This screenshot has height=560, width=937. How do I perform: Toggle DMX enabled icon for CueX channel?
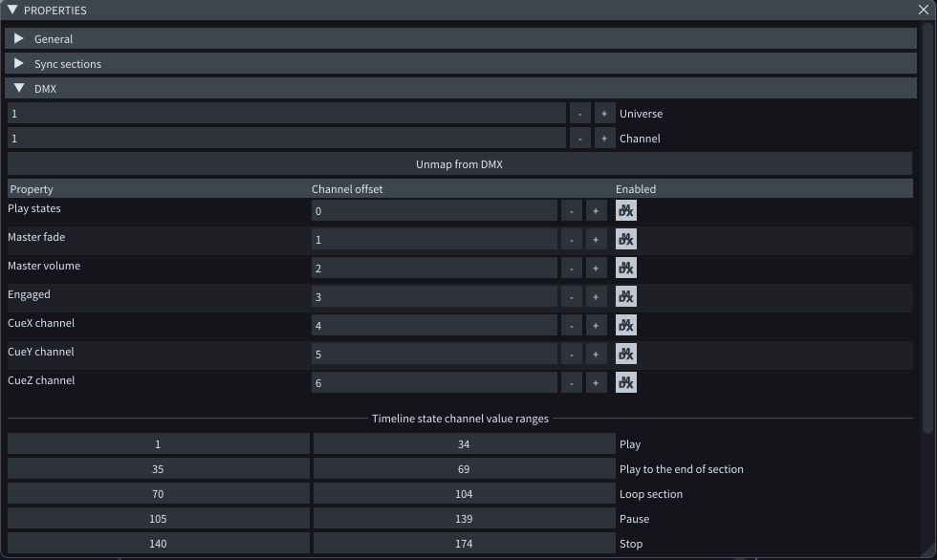tap(626, 326)
